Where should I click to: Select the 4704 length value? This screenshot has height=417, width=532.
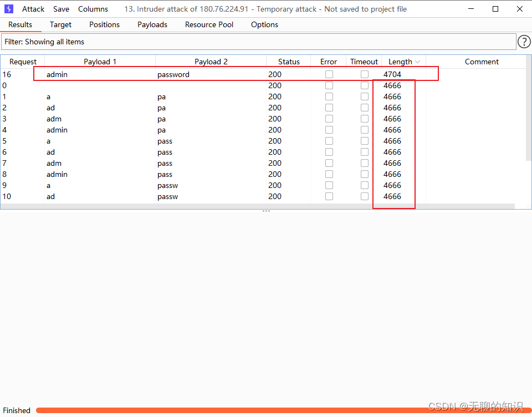392,74
